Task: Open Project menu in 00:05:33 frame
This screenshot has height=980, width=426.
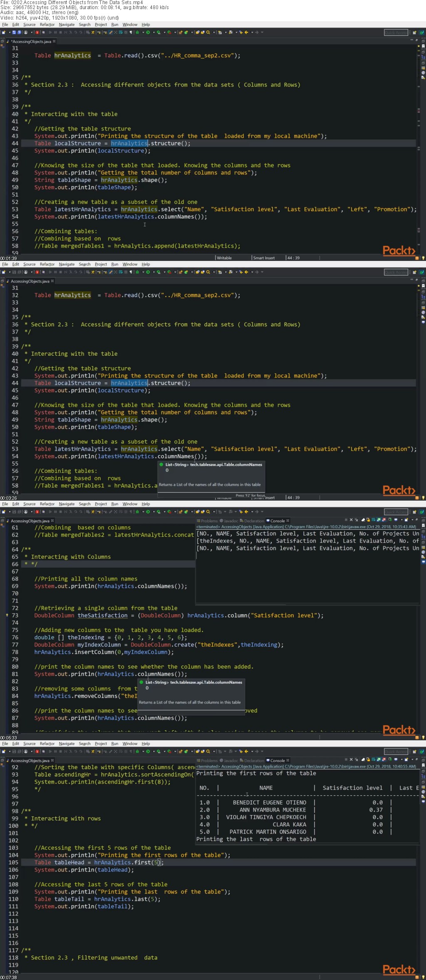Action: [x=101, y=504]
